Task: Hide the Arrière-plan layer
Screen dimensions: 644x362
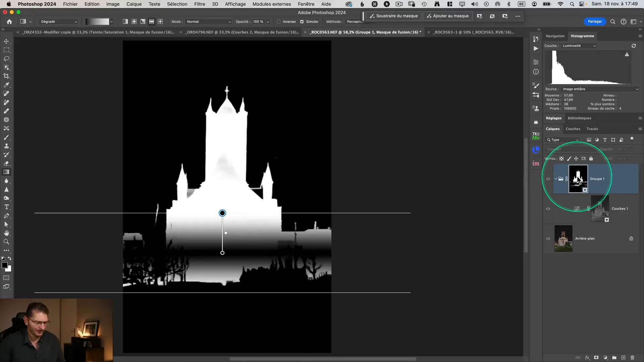Action: (548, 238)
